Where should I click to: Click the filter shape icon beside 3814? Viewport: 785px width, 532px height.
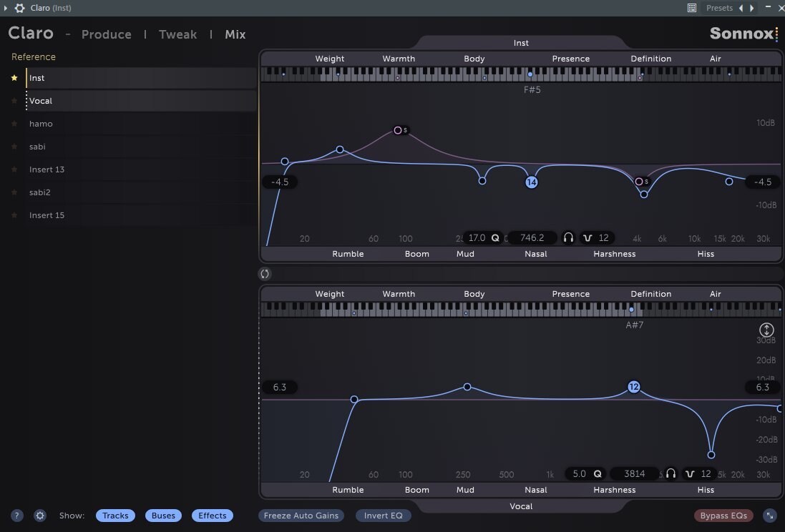click(x=690, y=473)
